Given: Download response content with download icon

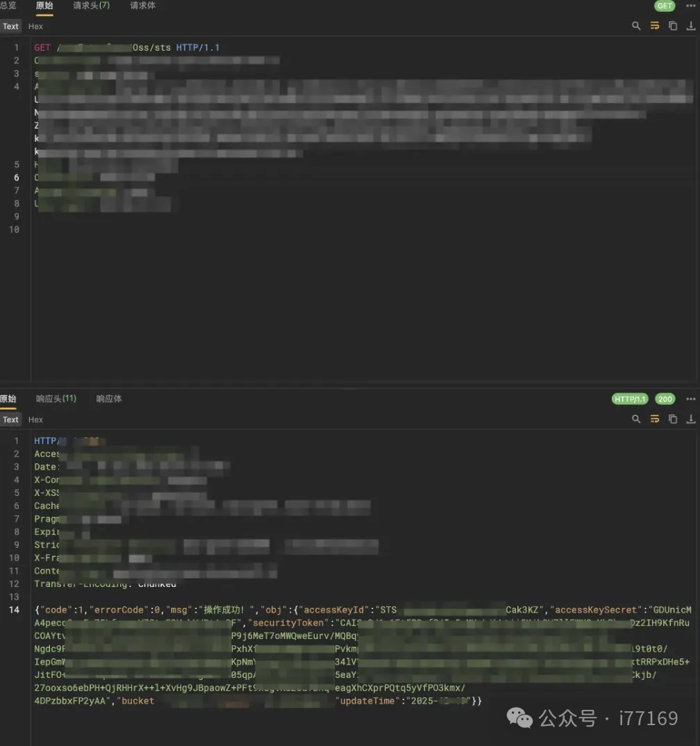Looking at the screenshot, I should [x=691, y=419].
